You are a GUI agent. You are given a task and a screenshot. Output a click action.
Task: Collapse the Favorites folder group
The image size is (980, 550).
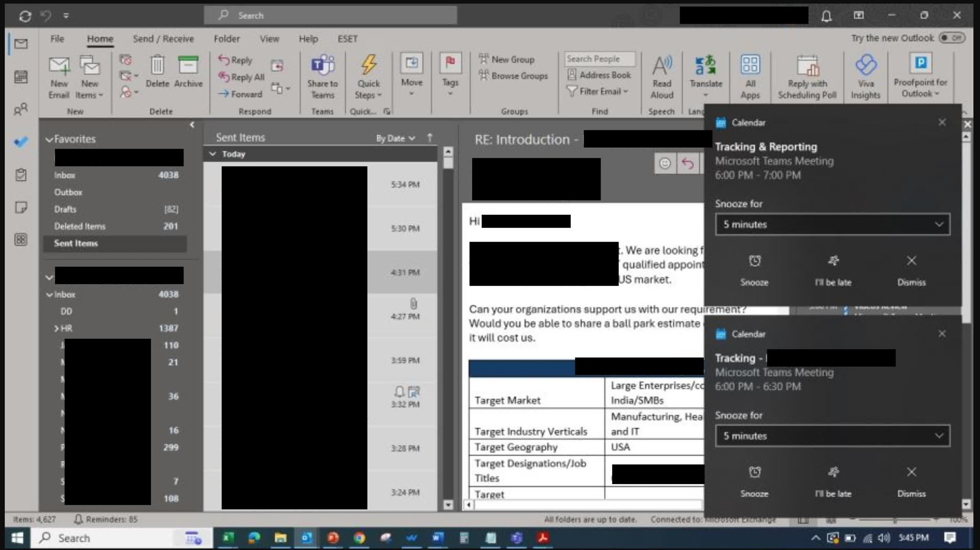49,140
